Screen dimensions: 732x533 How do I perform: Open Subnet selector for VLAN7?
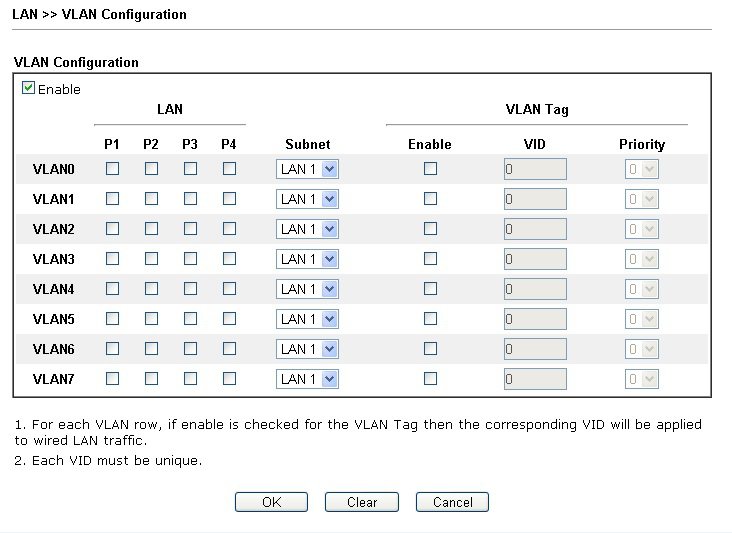pos(307,380)
